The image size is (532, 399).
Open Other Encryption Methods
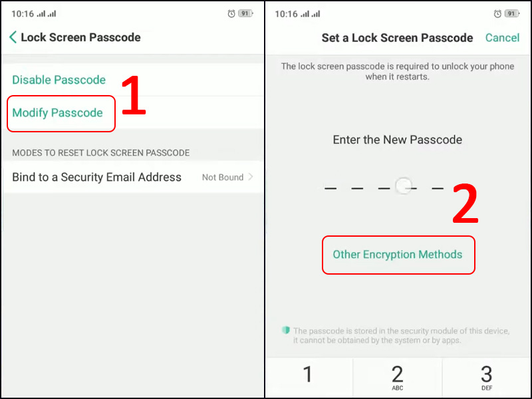[398, 255]
